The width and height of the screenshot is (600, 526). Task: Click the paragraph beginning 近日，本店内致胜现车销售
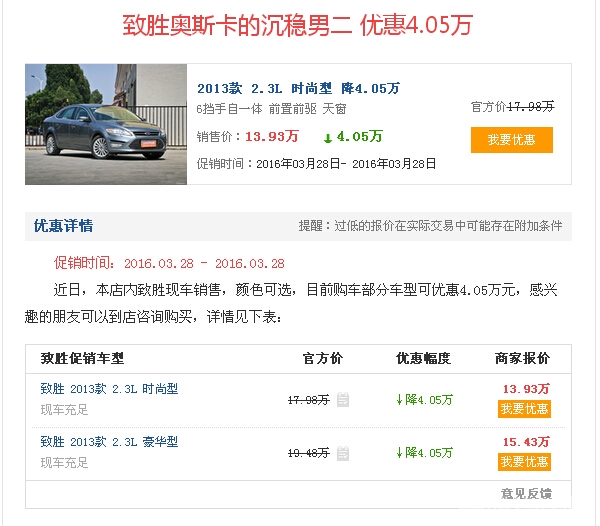click(x=291, y=303)
